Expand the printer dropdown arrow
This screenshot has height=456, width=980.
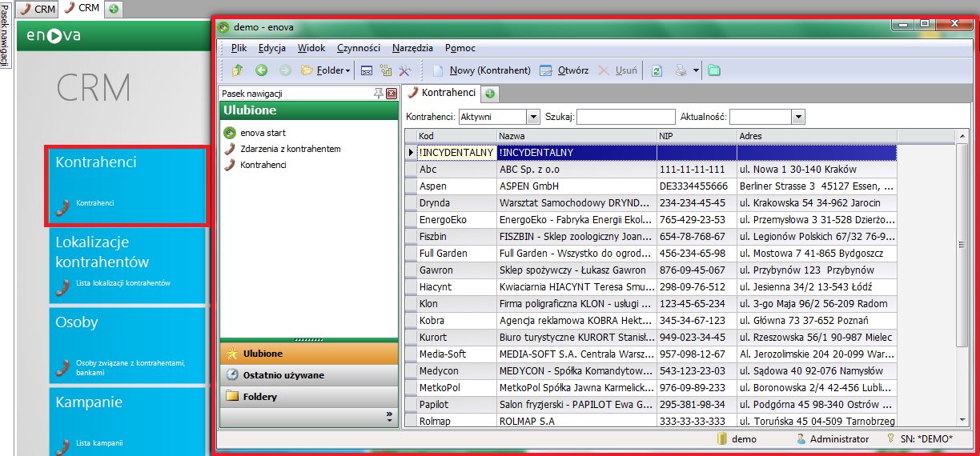click(x=696, y=70)
